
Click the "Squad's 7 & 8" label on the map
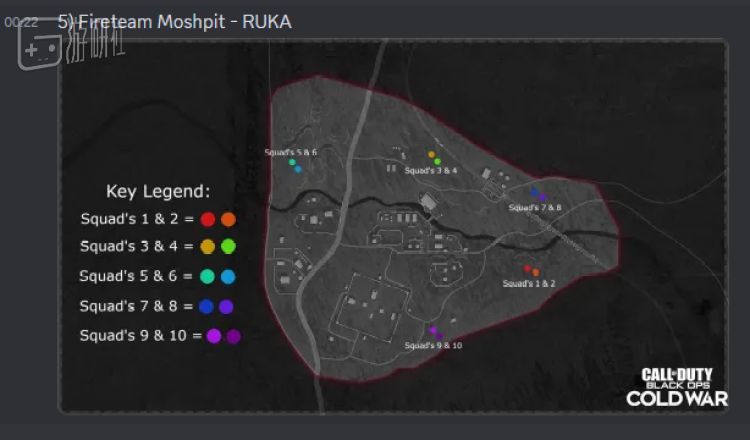click(535, 208)
